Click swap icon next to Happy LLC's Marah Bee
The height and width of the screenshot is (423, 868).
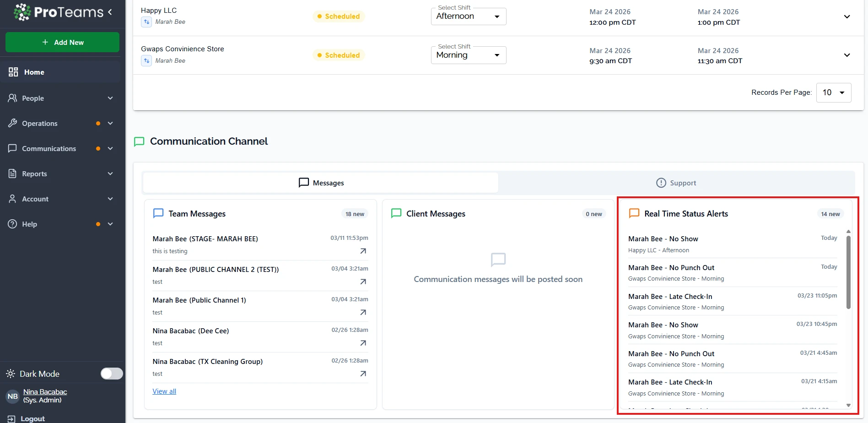coord(146,22)
